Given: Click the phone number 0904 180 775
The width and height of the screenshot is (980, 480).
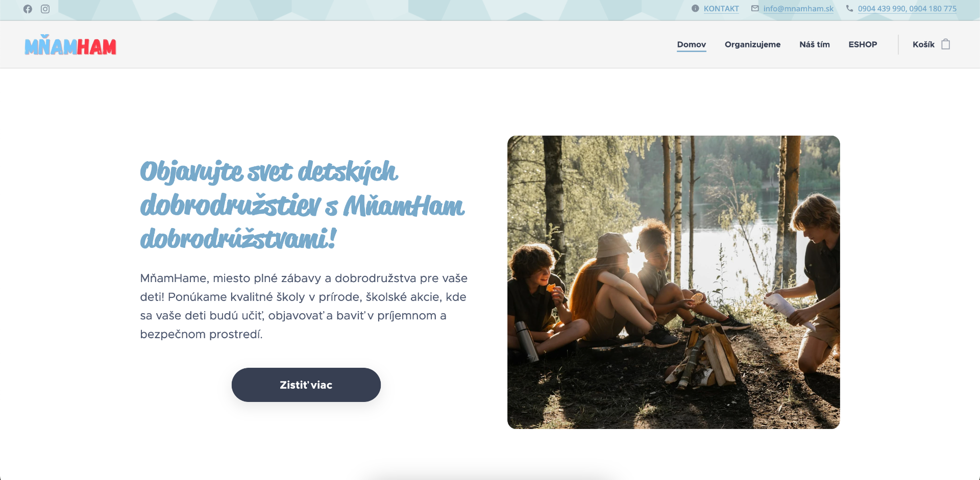Looking at the screenshot, I should 933,9.
